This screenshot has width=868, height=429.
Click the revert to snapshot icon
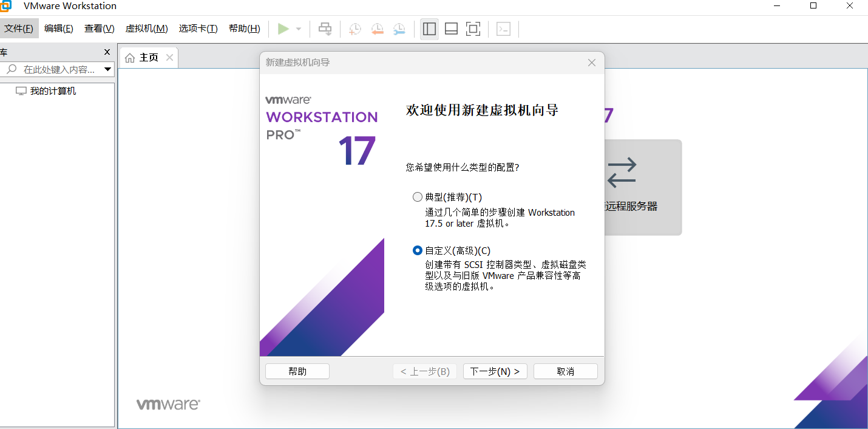(x=377, y=29)
